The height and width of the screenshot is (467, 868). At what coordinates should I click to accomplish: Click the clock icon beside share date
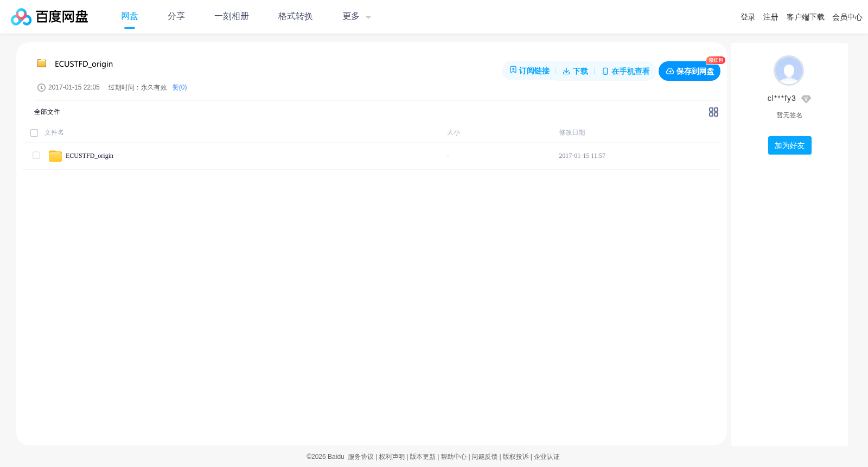[x=41, y=87]
